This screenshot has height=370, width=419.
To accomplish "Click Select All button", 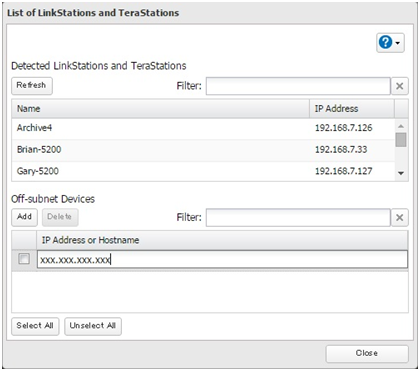I will [x=35, y=326].
